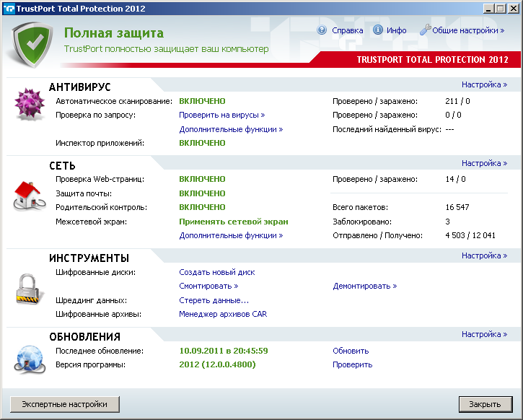Click the ИНСТРУМЕНТЫ section heading

tap(89, 258)
